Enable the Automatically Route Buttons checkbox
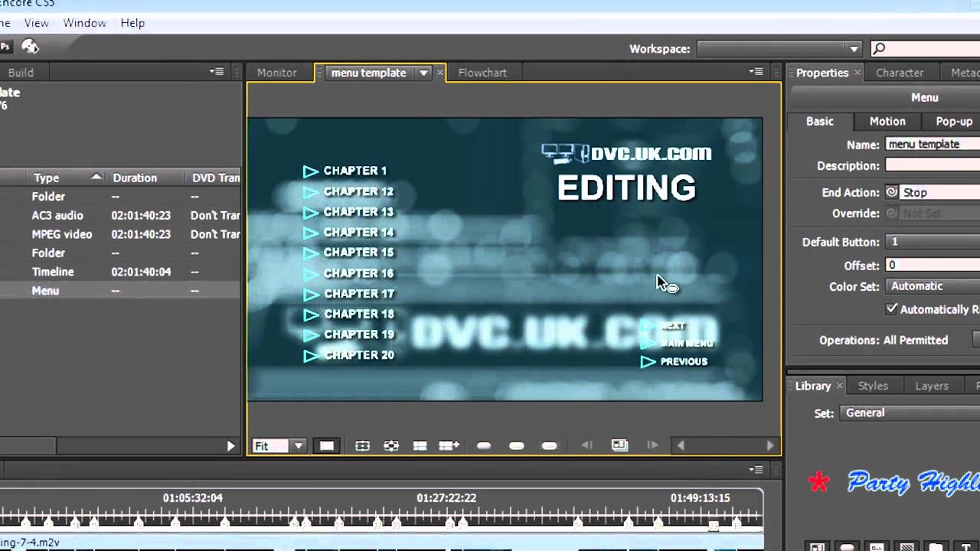980x551 pixels. 892,309
